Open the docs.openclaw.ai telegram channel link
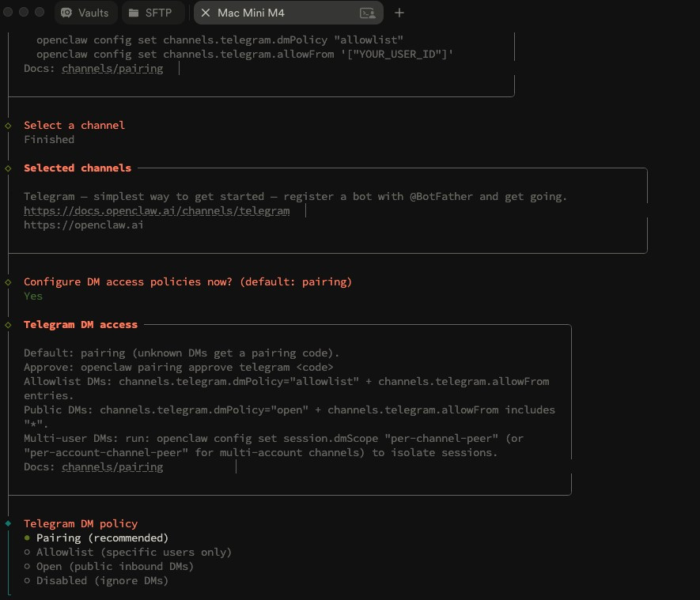 click(x=157, y=211)
